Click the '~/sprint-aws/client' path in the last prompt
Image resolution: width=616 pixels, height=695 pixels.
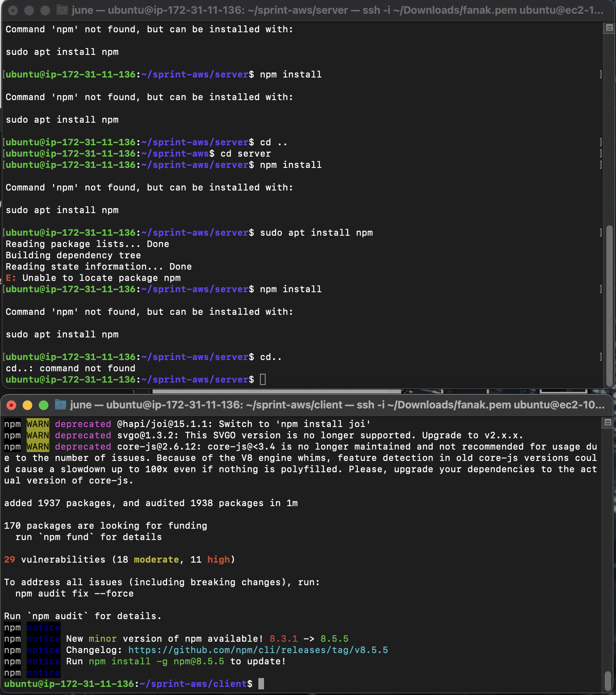pyautogui.click(x=193, y=684)
